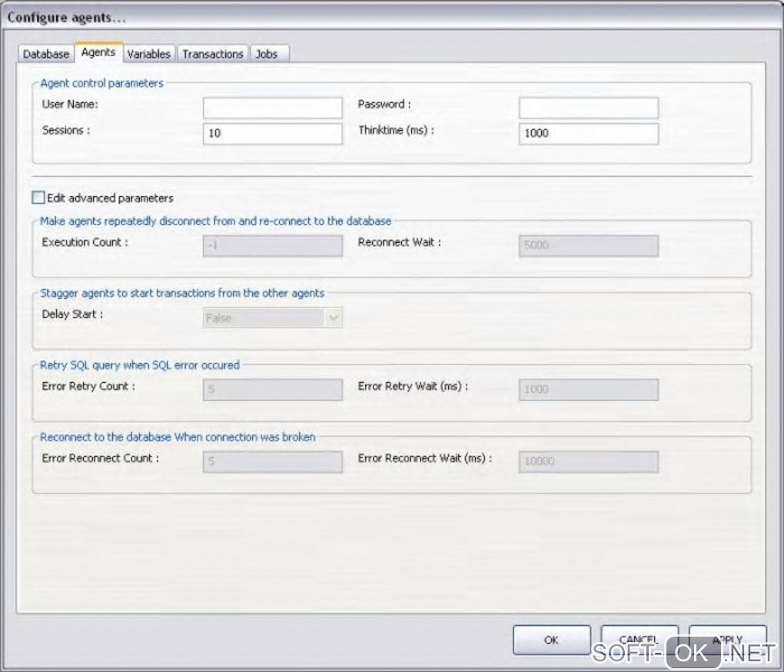Select the Agents tab

pos(98,52)
